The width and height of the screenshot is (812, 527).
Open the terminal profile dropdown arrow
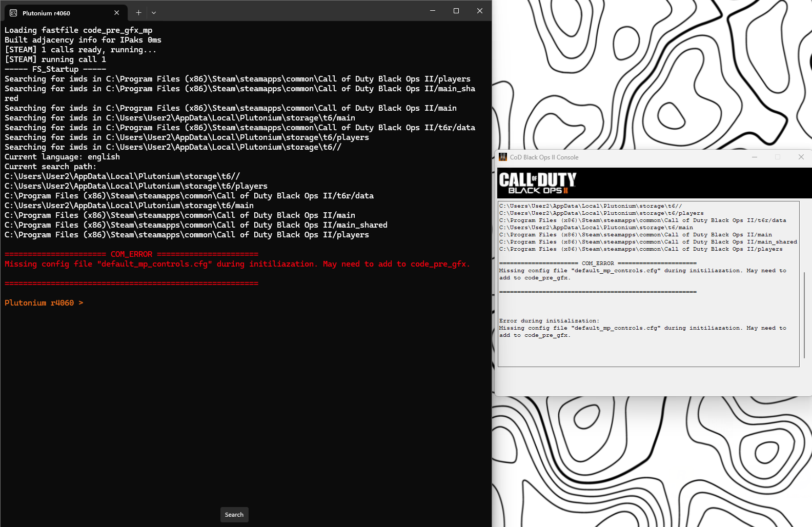[x=154, y=13]
